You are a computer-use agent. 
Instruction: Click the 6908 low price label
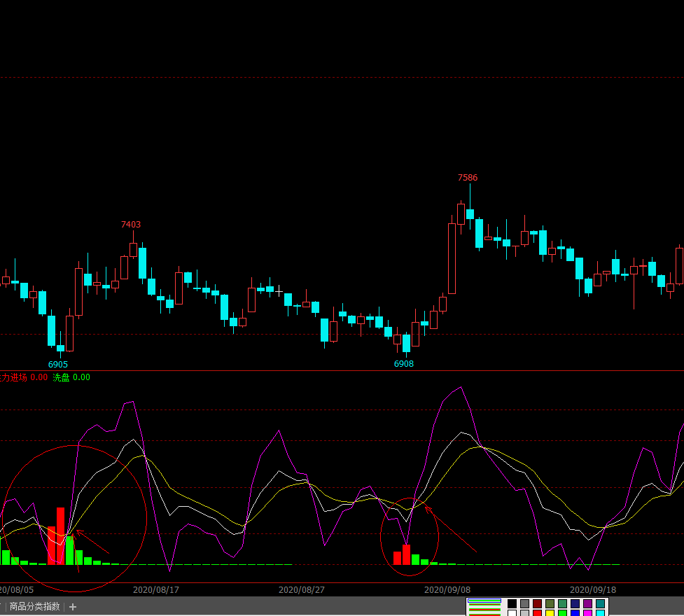coord(404,364)
